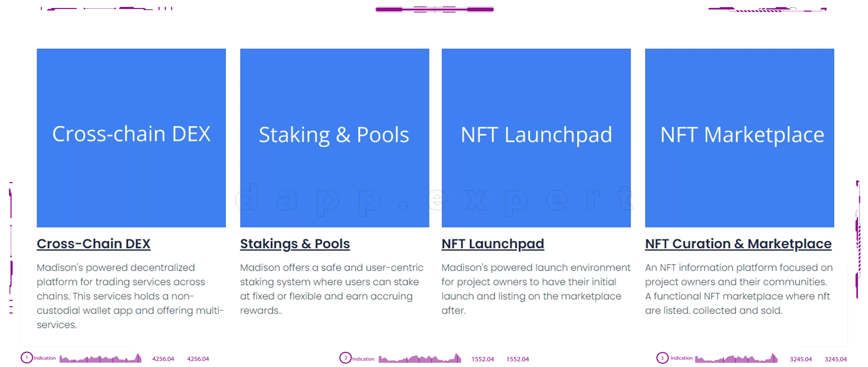
Task: Open the Staking & Pools blue card image
Action: coord(335,138)
